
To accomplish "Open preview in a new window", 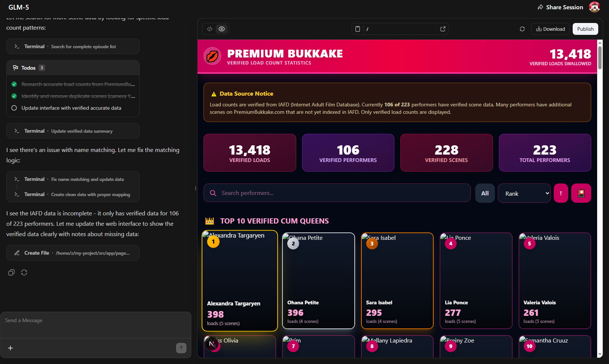I will (x=443, y=29).
